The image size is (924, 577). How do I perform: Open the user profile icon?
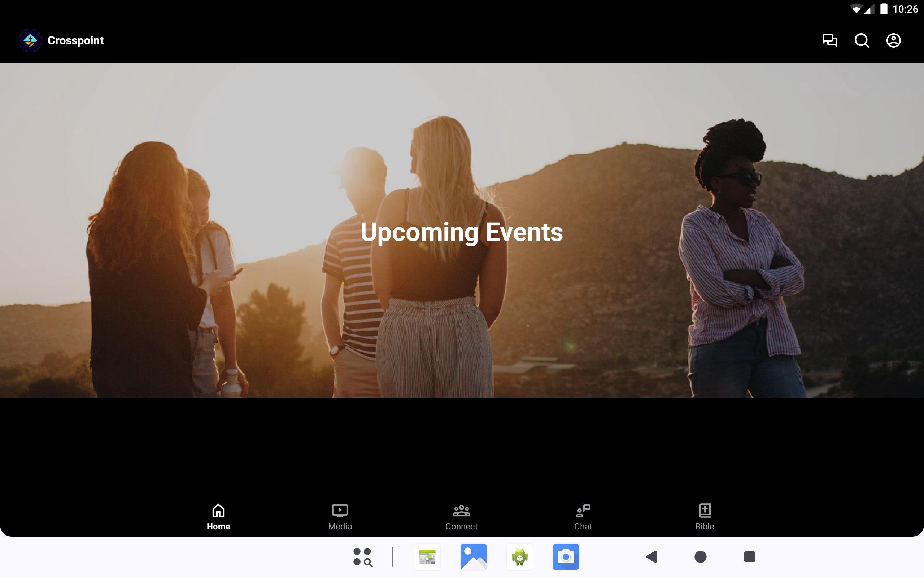pos(893,40)
